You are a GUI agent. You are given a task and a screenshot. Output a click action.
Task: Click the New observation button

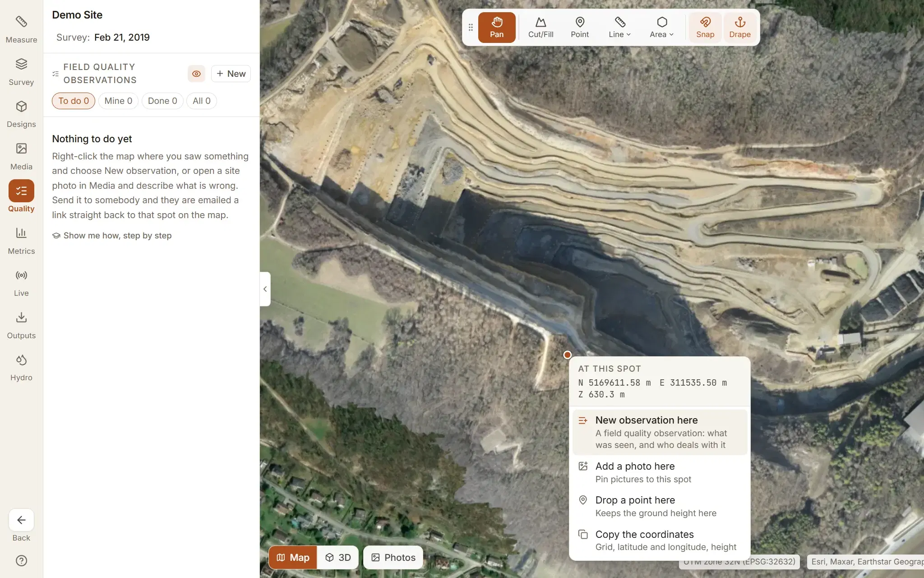231,74
